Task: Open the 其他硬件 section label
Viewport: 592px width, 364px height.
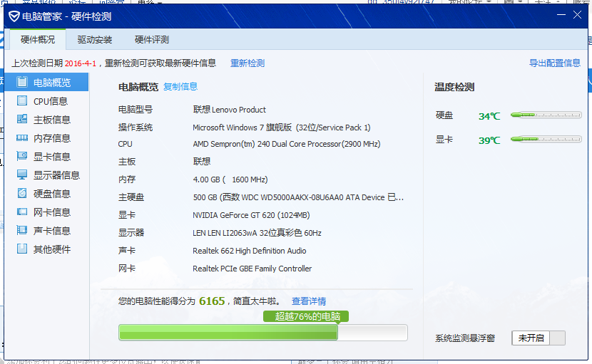Action: (52, 249)
